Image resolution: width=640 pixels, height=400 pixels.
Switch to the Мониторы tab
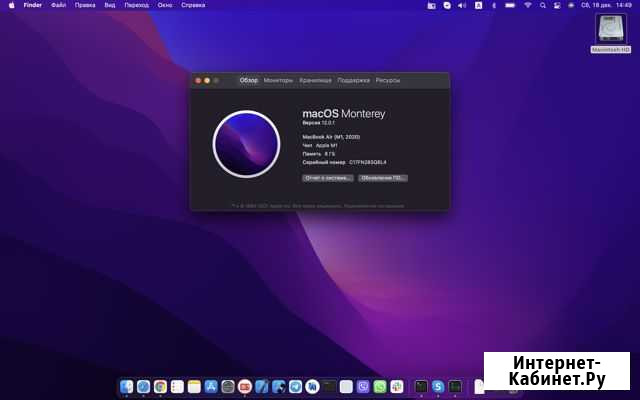point(278,80)
